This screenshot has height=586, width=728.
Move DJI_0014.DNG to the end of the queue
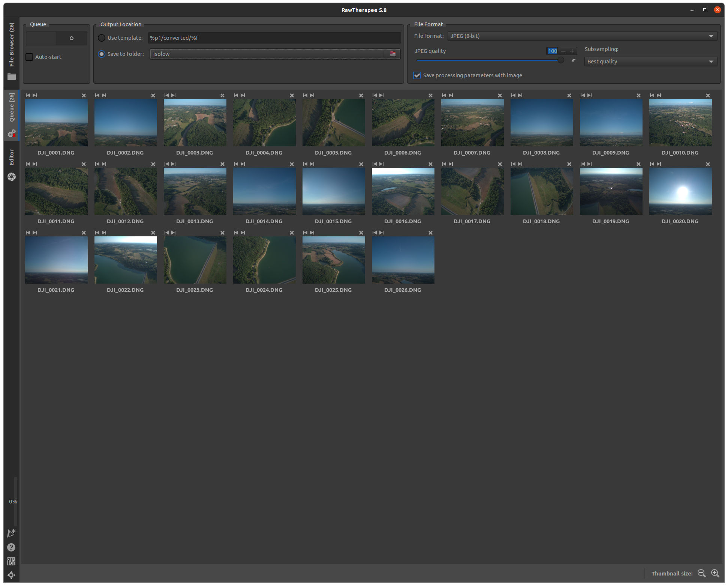tap(243, 164)
